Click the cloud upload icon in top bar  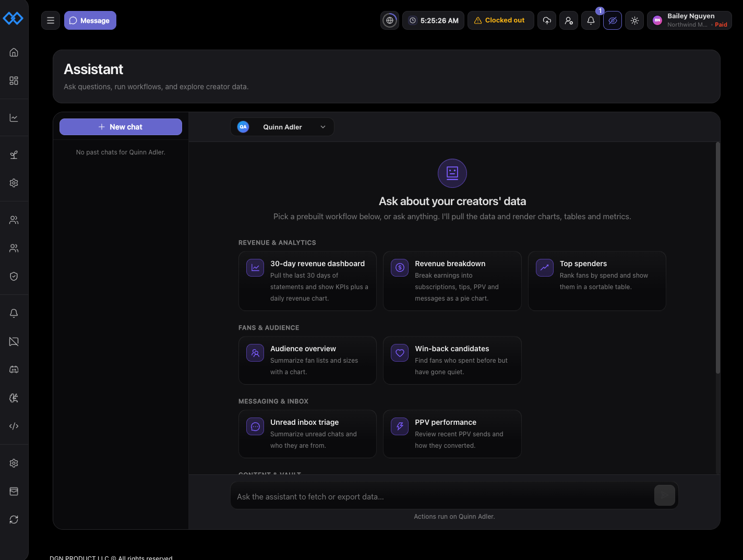tap(547, 20)
